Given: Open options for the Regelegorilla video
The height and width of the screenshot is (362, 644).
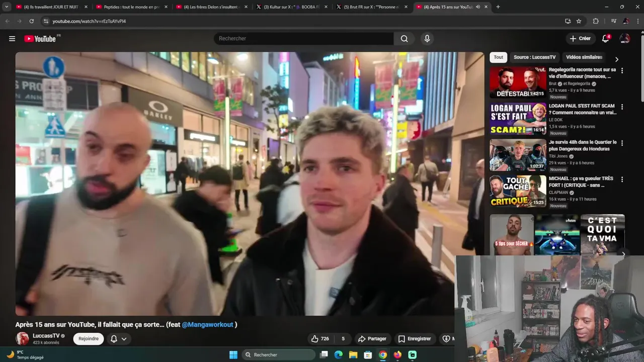Looking at the screenshot, I should pyautogui.click(x=622, y=71).
